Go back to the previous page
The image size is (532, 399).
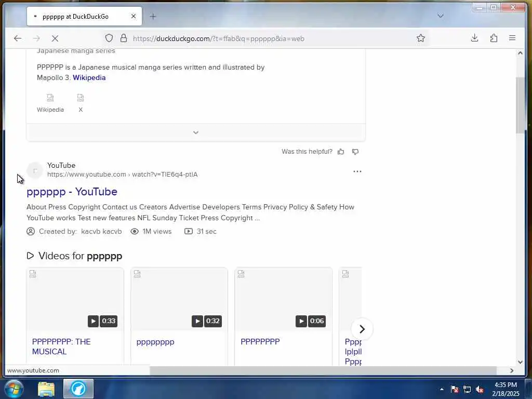tap(18, 38)
